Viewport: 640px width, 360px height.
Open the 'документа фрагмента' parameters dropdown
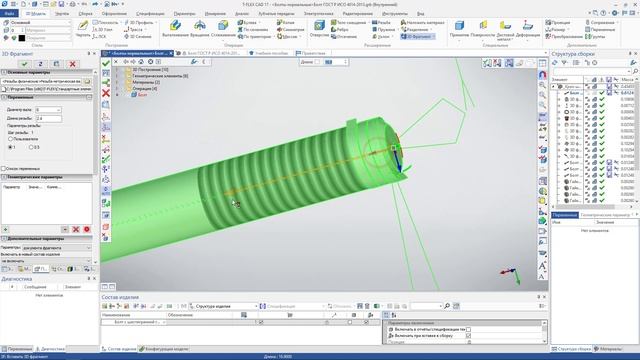56,248
